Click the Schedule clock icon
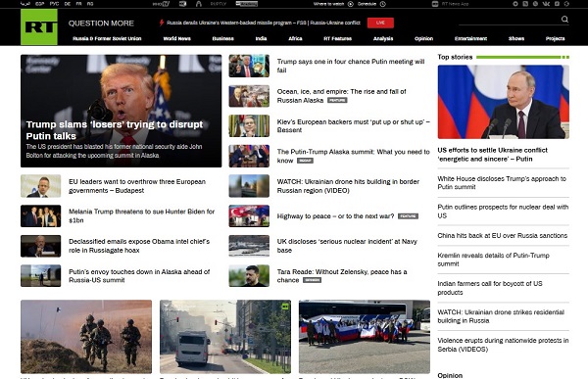588x379 pixels. [383, 4]
